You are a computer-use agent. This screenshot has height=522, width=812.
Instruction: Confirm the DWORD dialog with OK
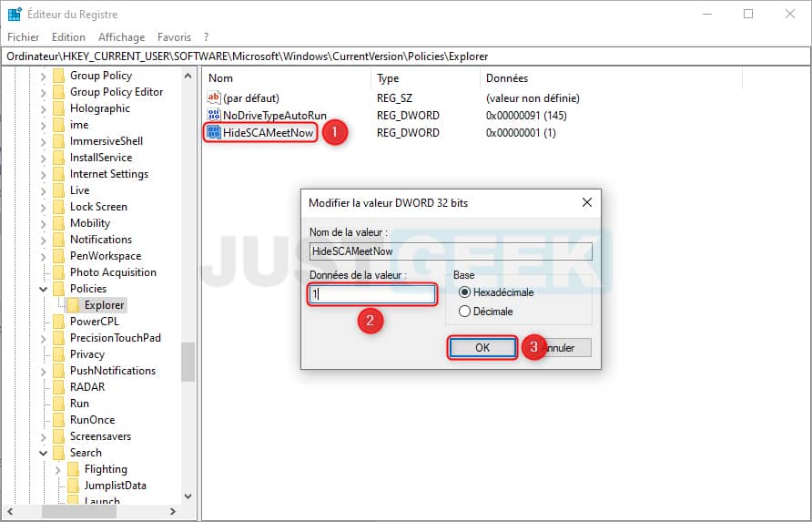(482, 348)
